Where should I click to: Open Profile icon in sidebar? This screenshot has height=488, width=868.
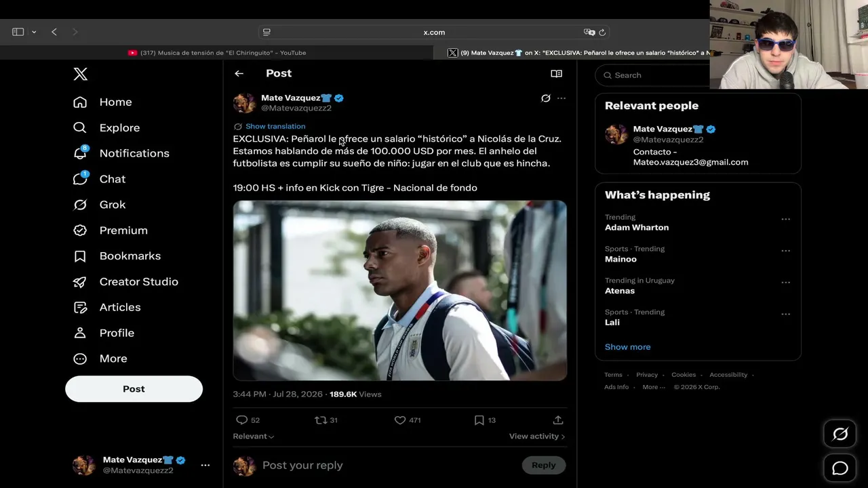(x=80, y=333)
